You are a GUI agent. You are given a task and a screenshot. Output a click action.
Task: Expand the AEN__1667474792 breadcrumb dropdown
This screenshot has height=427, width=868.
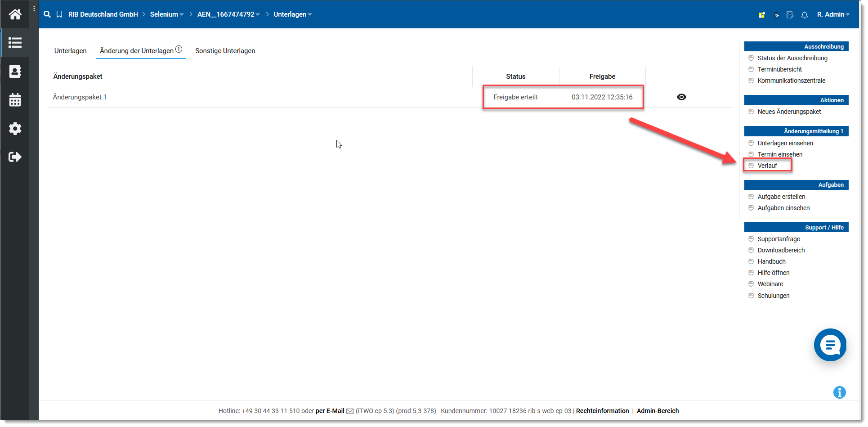228,14
